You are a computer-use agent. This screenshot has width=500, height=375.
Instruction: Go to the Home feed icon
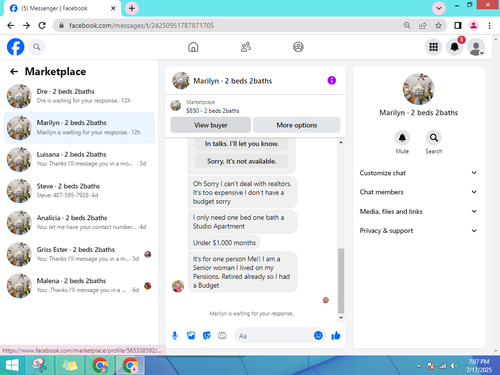193,47
